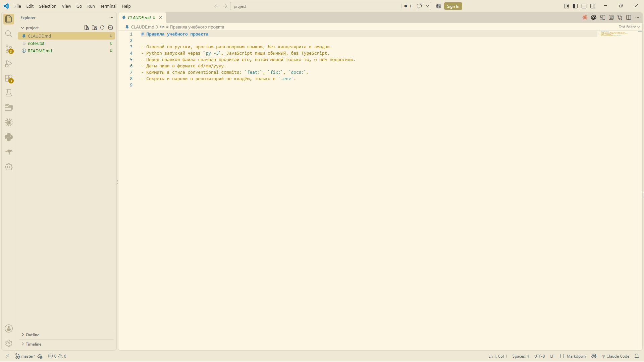This screenshot has height=362, width=644.
Task: Open the Extensions view in the activity bar
Action: [9, 78]
